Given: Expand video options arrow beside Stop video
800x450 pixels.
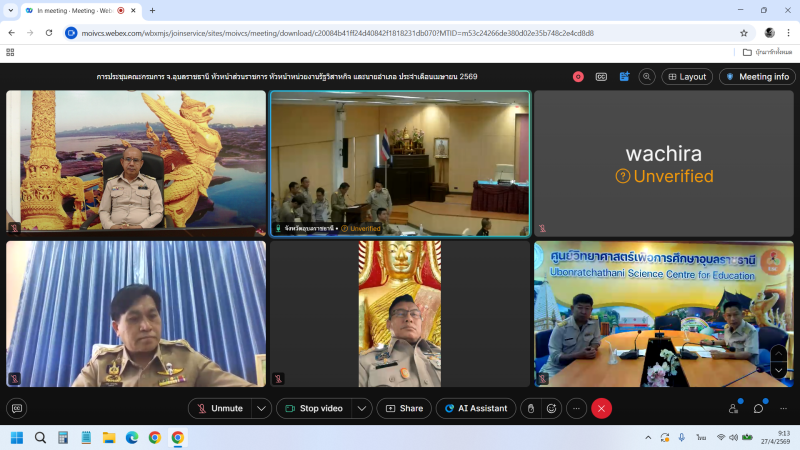Looking at the screenshot, I should [x=362, y=408].
